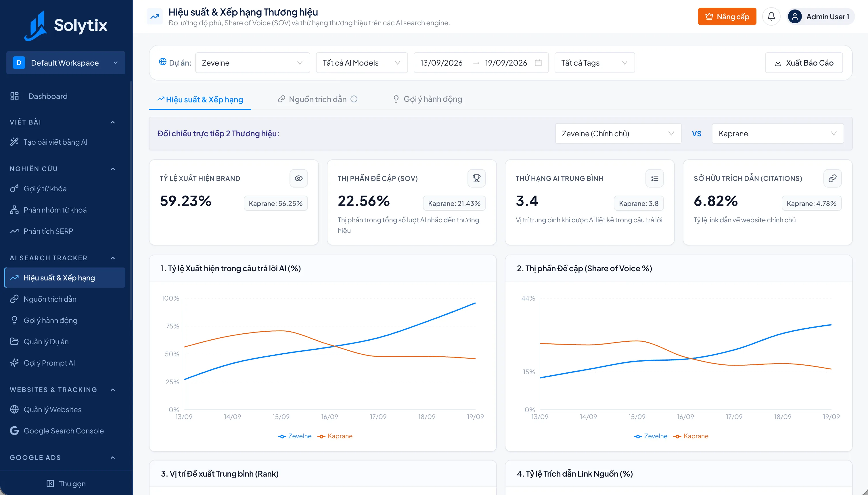Click the notification bell icon
Viewport: 868px width, 495px height.
(x=771, y=16)
